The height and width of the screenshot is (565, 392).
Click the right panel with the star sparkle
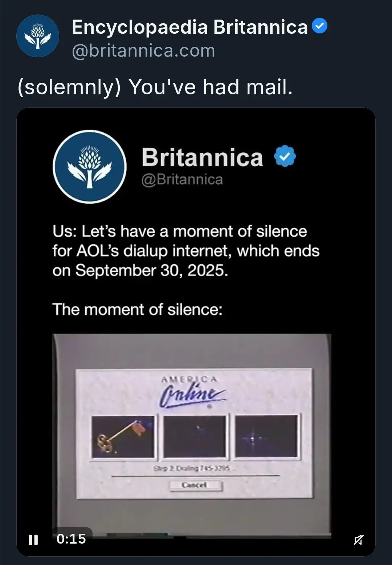click(266, 437)
